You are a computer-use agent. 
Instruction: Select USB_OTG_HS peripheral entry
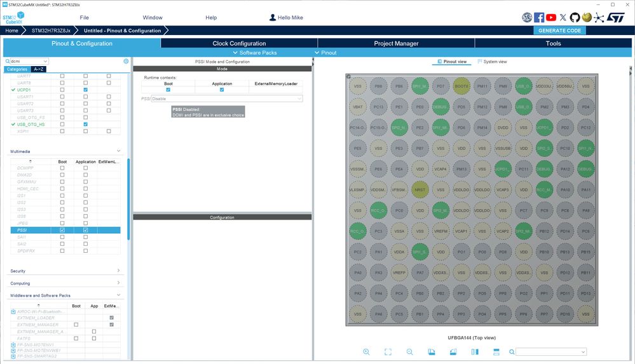click(31, 125)
